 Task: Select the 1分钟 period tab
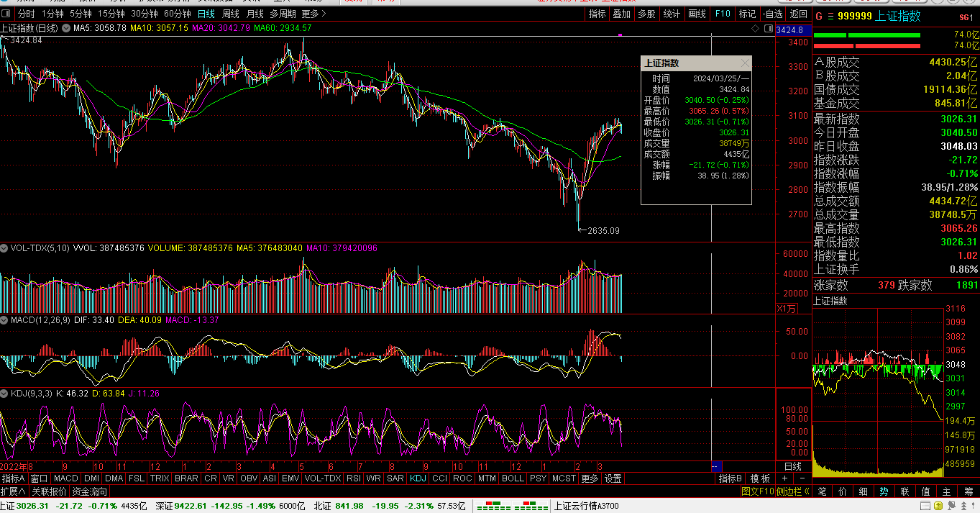tap(52, 14)
